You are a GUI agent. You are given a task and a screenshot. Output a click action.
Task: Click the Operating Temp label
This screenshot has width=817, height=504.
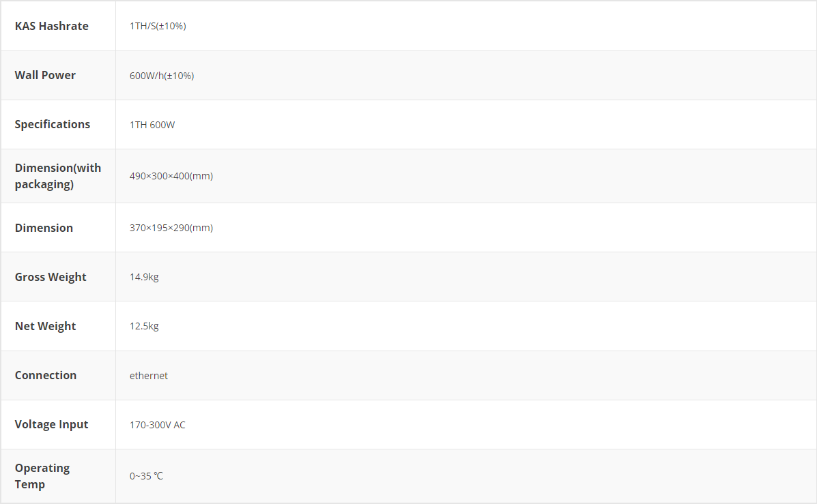[x=42, y=476]
